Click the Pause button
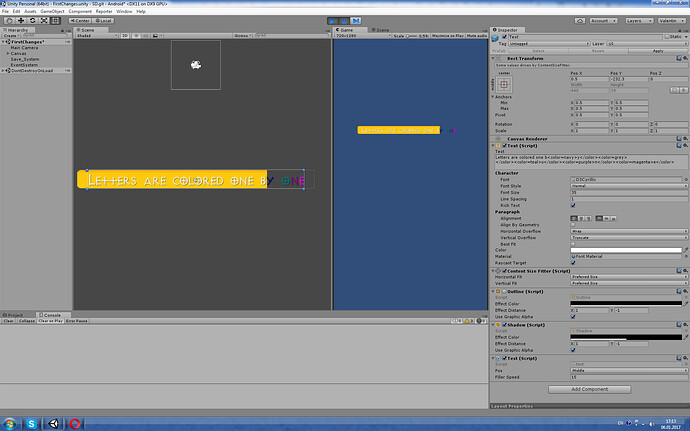The image size is (690, 431). click(344, 21)
